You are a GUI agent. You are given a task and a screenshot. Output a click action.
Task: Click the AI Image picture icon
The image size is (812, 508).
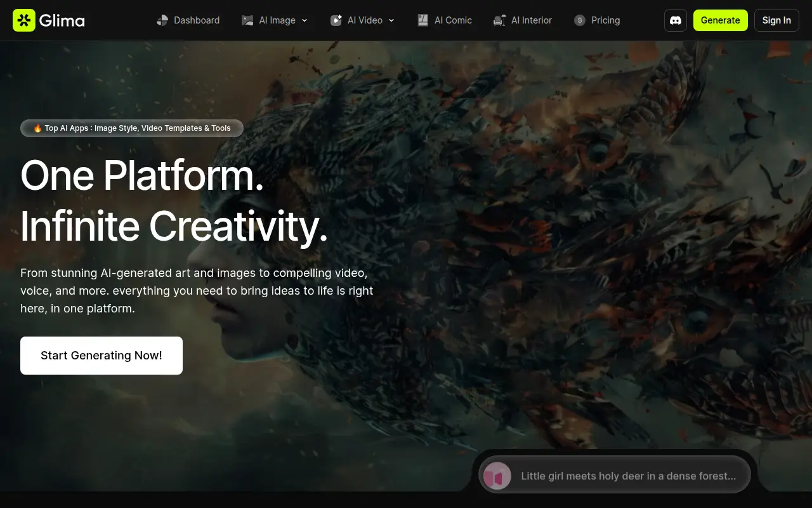click(247, 20)
